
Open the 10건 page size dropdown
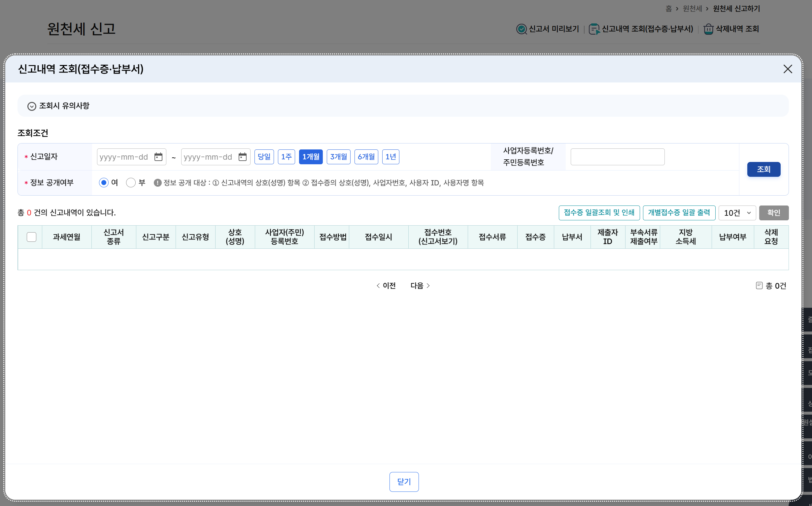click(x=737, y=213)
